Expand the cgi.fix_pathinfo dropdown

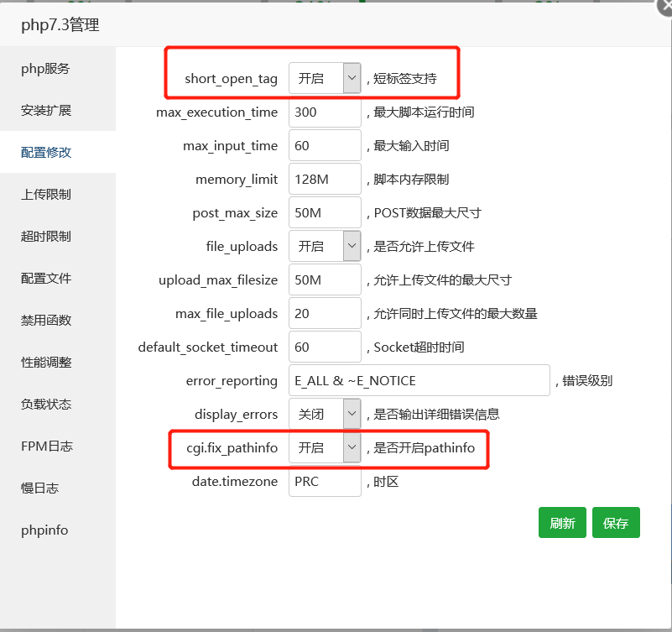(325, 448)
